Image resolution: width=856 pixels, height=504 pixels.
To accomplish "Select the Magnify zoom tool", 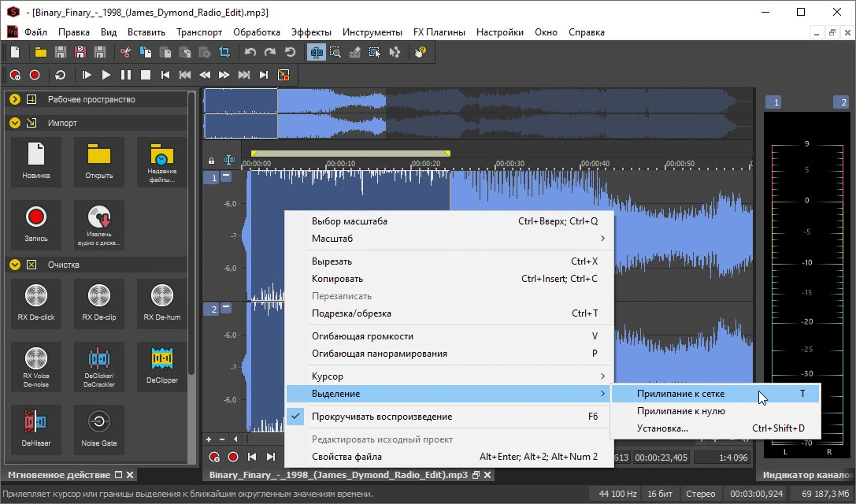I will coord(335,53).
